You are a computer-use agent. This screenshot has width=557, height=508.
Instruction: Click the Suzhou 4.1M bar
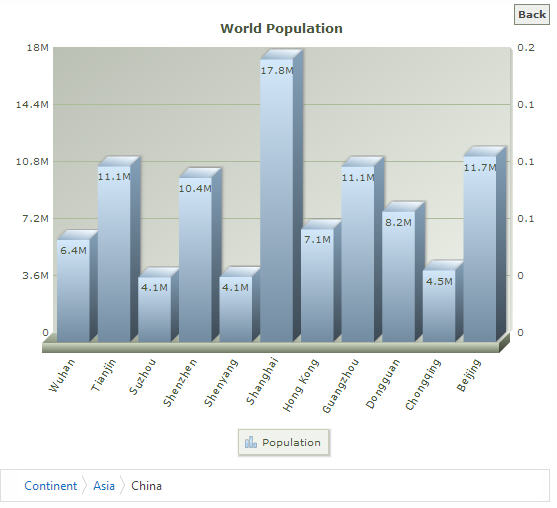click(x=155, y=309)
